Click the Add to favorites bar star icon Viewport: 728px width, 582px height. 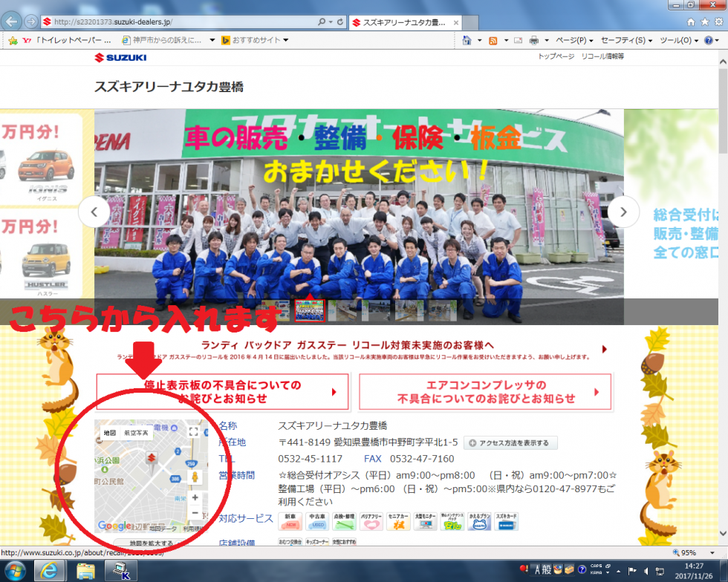pos(13,40)
